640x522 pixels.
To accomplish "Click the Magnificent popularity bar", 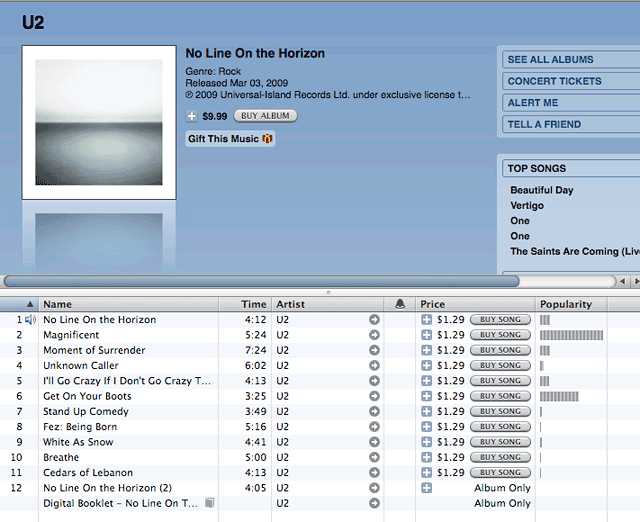I will [571, 335].
